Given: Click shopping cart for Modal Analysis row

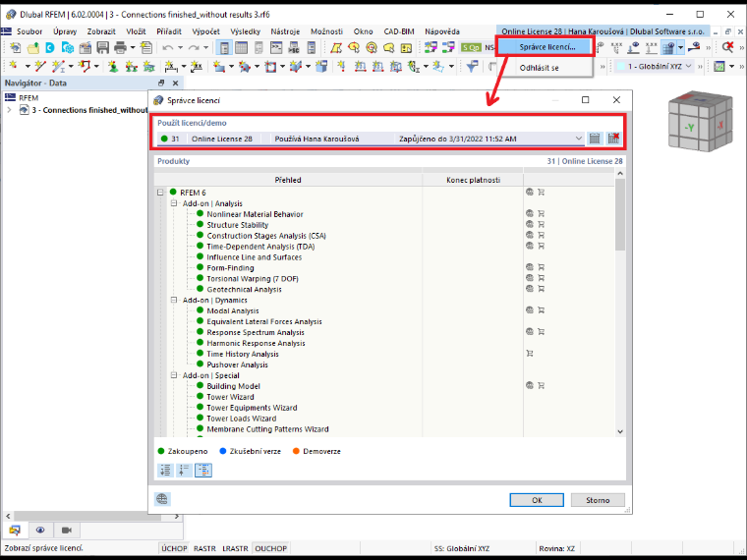Looking at the screenshot, I should click(542, 310).
